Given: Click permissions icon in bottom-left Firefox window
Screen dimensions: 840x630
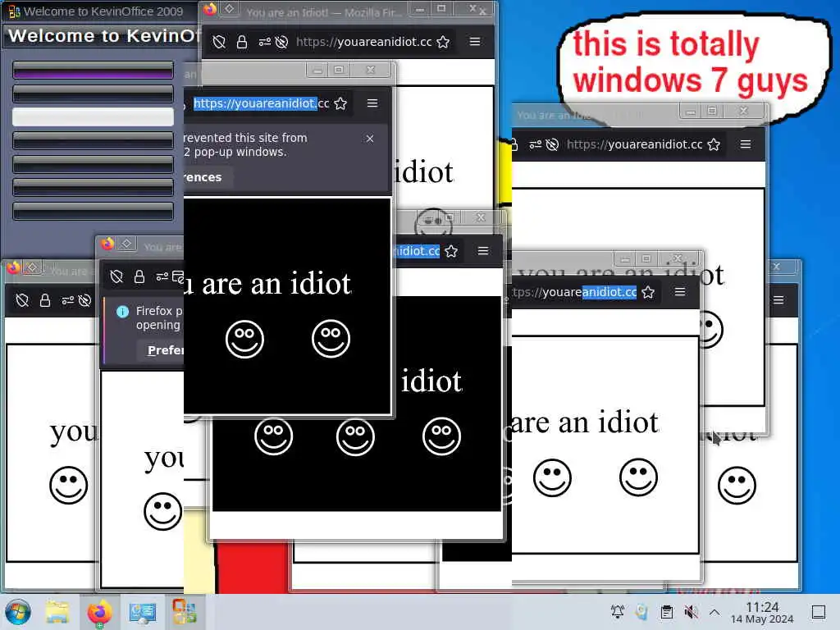Looking at the screenshot, I should point(67,300).
